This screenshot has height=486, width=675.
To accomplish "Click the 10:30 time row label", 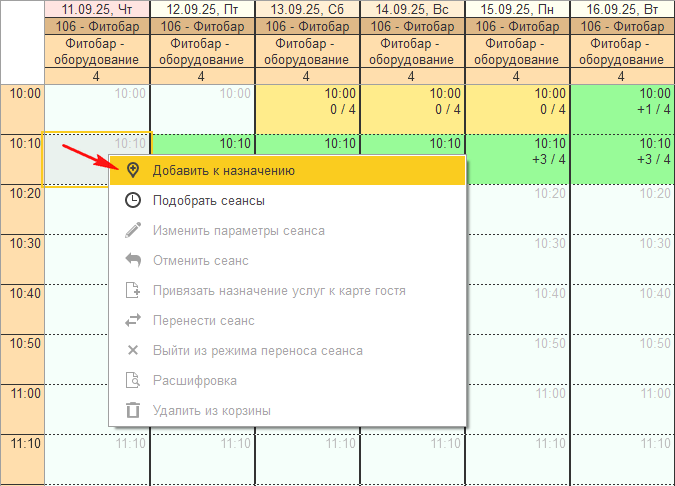I will point(23,259).
